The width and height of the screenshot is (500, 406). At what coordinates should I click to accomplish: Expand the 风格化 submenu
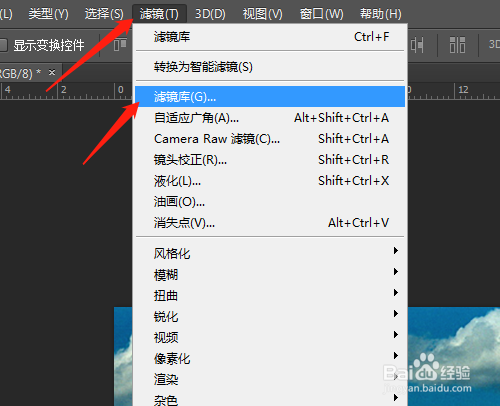point(270,253)
